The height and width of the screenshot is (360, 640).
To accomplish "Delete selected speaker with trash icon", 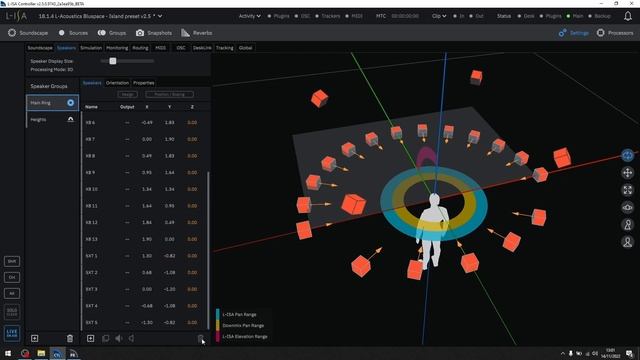I will point(200,338).
